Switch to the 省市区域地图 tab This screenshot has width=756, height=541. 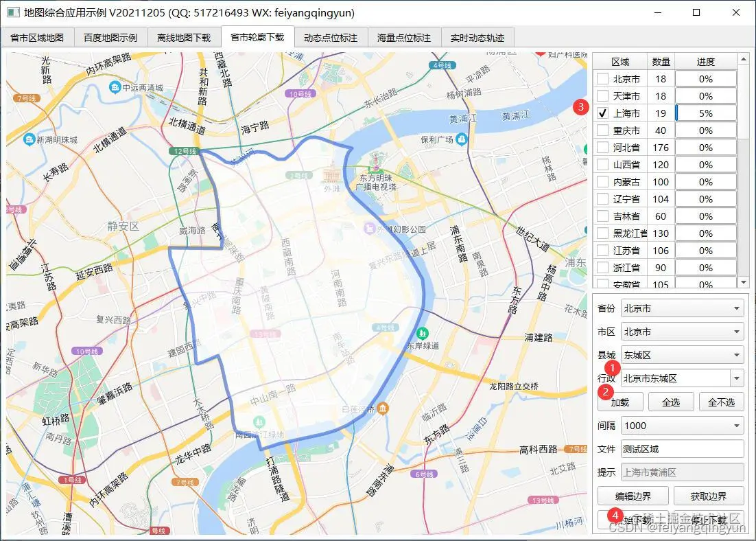37,38
